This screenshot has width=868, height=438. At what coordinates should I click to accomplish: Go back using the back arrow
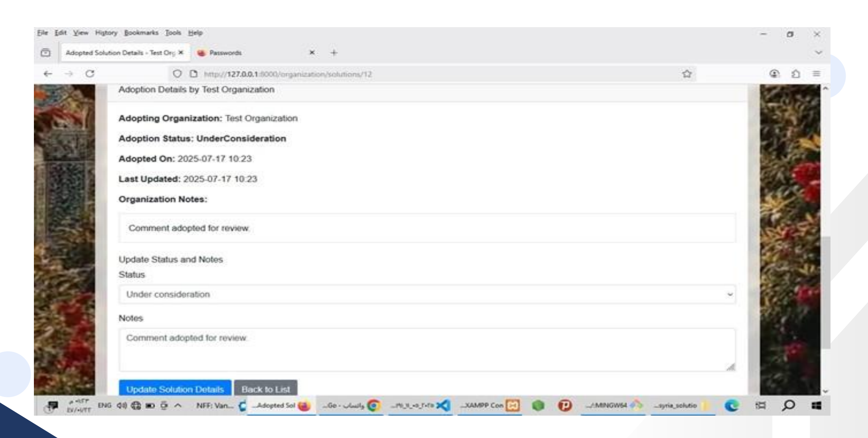pos(48,73)
